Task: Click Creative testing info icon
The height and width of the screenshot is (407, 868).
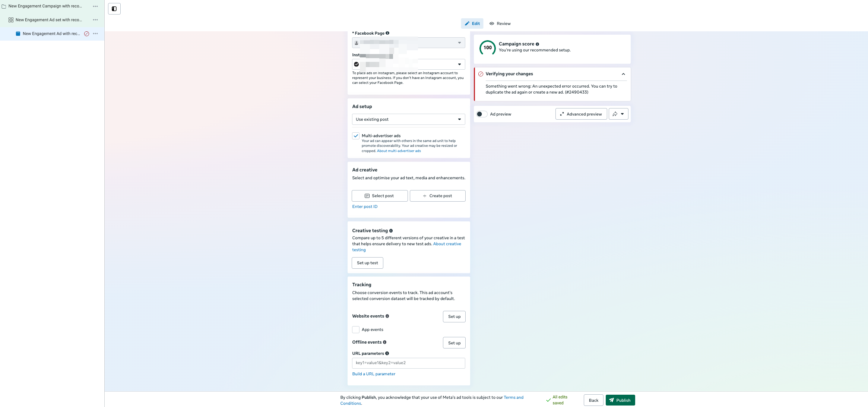Action: [391, 231]
